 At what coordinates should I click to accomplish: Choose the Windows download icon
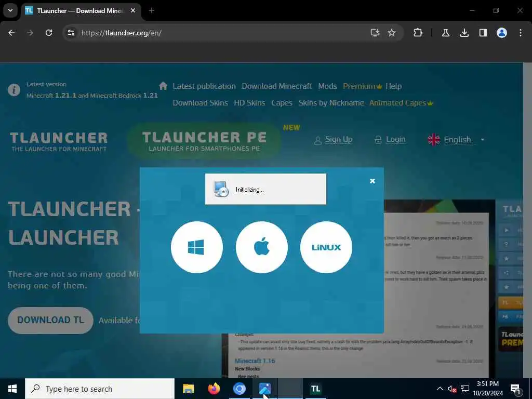pyautogui.click(x=197, y=247)
